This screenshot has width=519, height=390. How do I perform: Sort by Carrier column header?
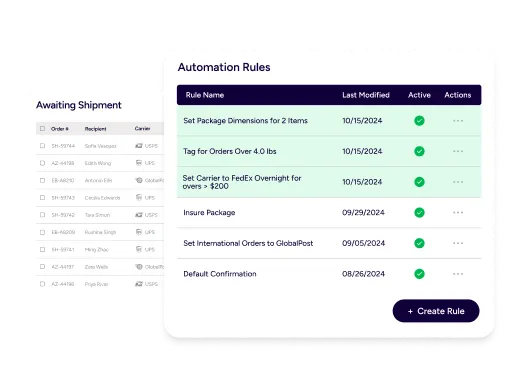tap(142, 128)
